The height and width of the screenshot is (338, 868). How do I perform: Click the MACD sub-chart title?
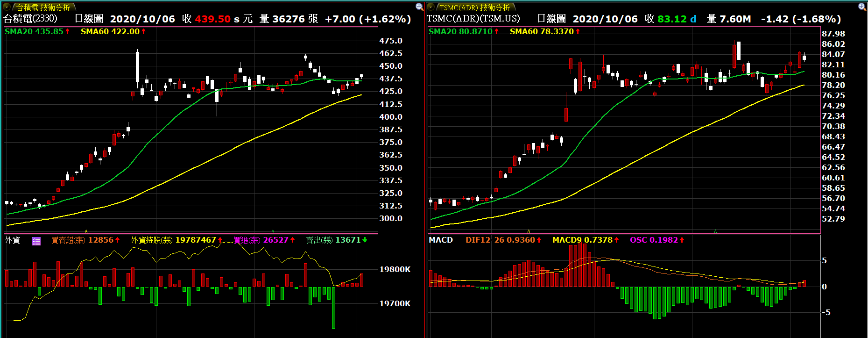tap(441, 240)
